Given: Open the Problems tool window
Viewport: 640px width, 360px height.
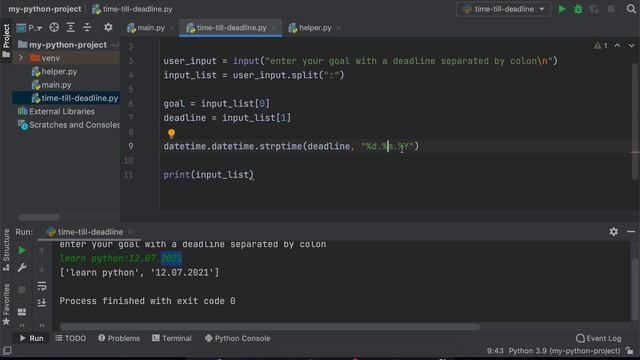Looking at the screenshot, I should [x=119, y=338].
